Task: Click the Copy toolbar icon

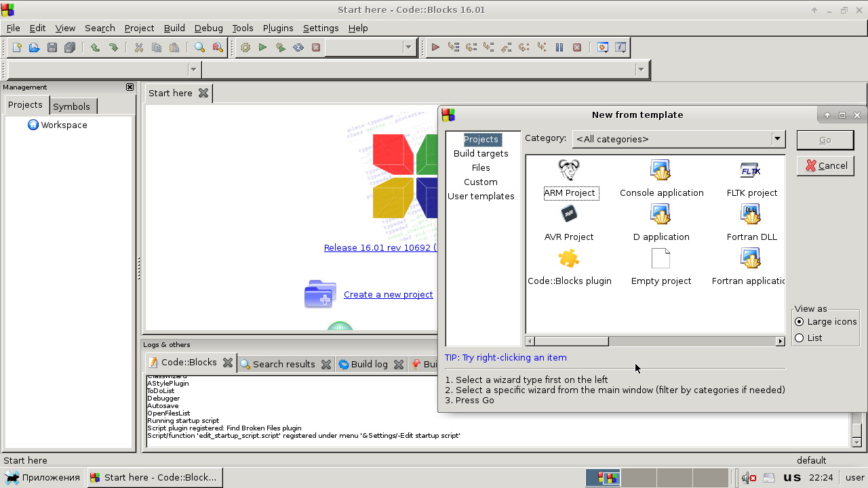Action: [157, 47]
